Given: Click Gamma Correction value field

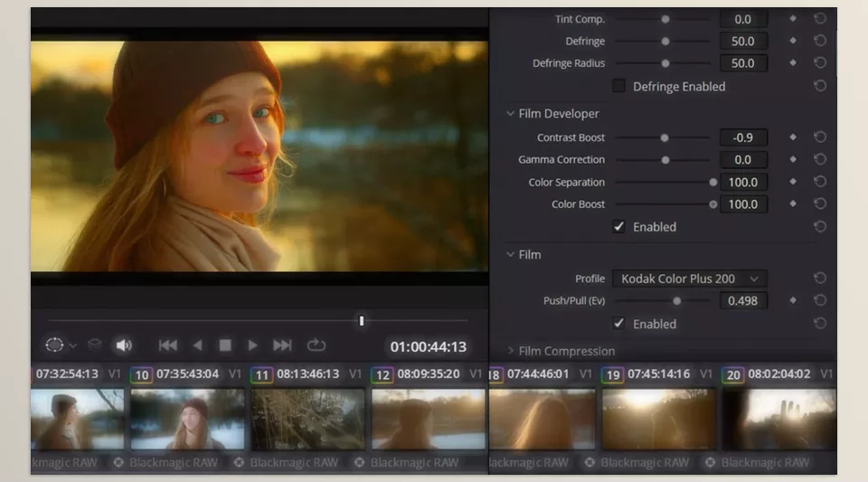Looking at the screenshot, I should point(743,159).
